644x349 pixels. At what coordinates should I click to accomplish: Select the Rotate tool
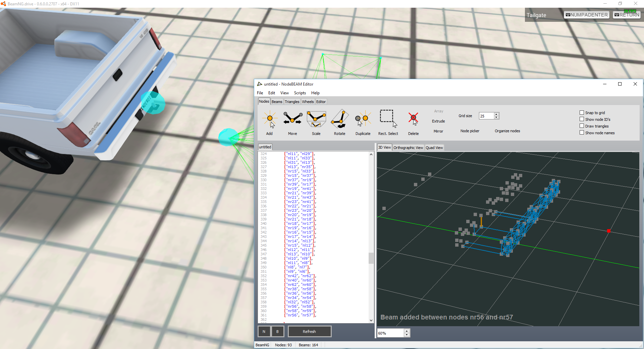click(340, 122)
